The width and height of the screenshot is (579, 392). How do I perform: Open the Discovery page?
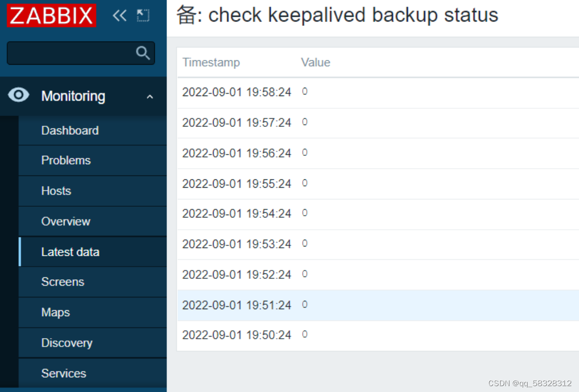click(x=66, y=343)
